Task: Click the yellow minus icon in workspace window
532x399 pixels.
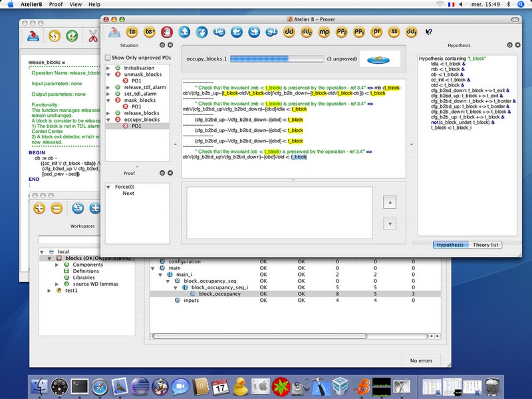Action: tap(57, 208)
